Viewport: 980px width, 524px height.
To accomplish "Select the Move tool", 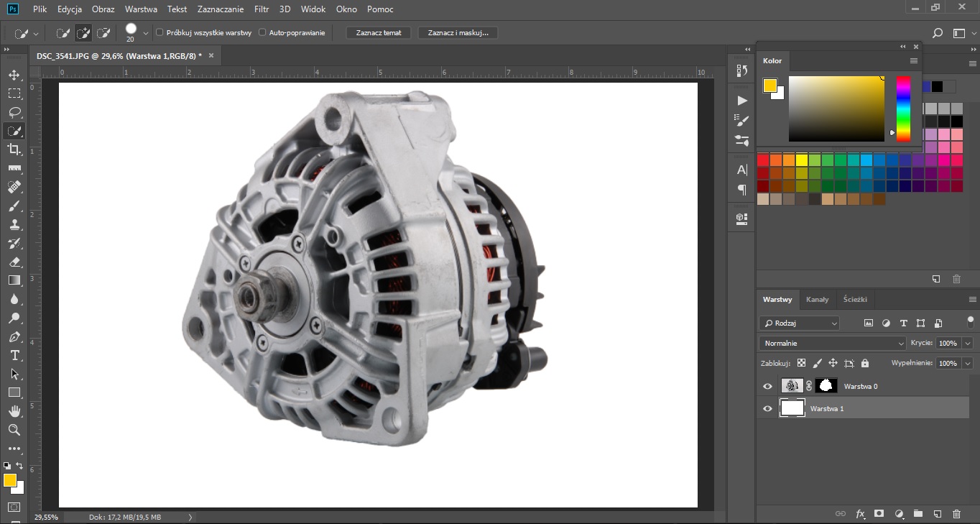I will click(x=14, y=75).
